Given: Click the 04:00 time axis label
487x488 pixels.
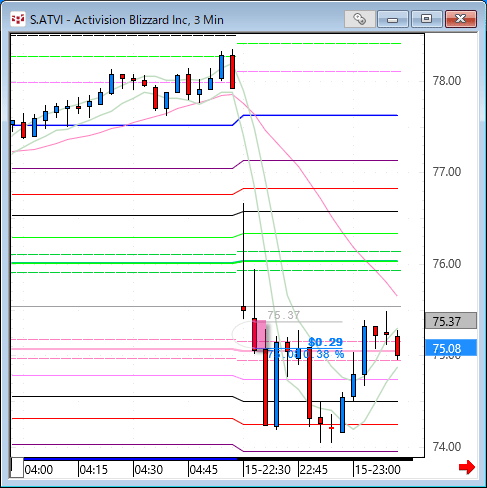Looking at the screenshot, I should click(x=39, y=470).
